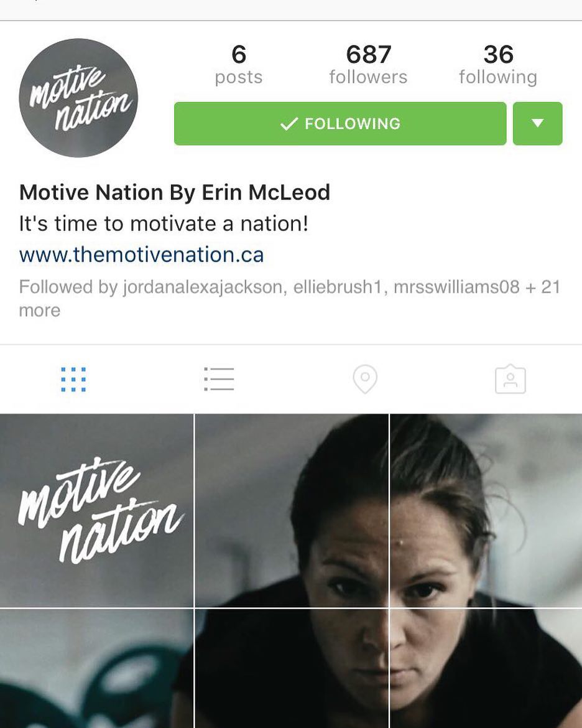This screenshot has width=582, height=728.
Task: Open the photo map location icon
Action: point(365,380)
